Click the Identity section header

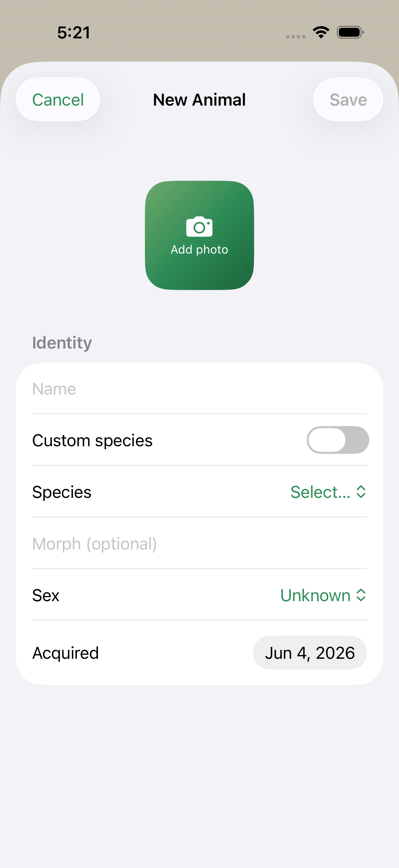pos(62,343)
